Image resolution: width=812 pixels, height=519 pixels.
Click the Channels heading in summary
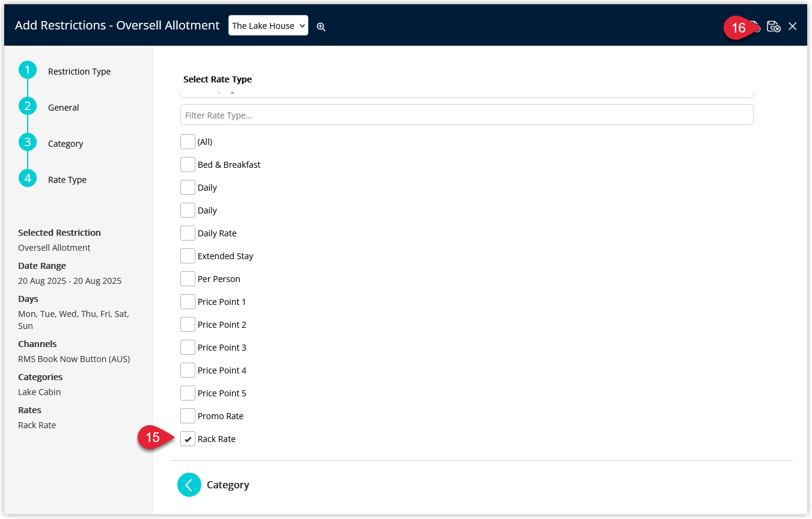[x=37, y=344]
